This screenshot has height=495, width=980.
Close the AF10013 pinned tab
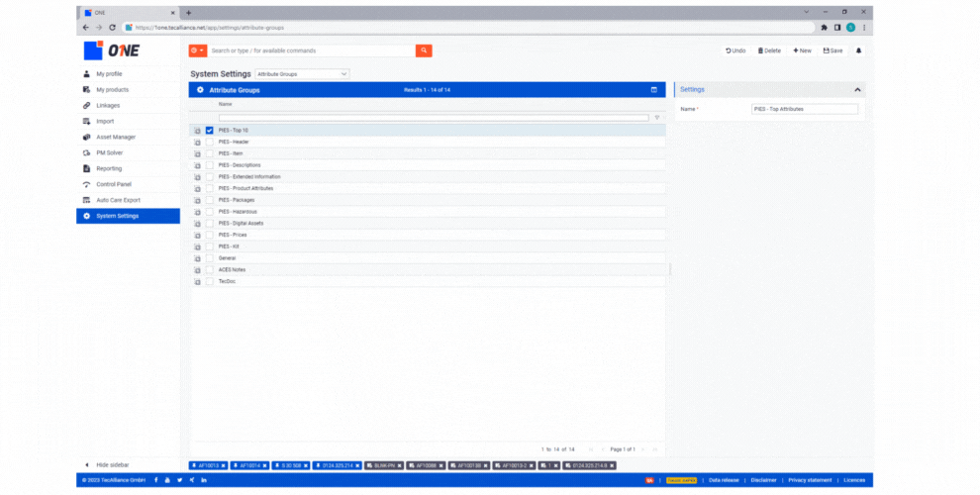point(224,465)
